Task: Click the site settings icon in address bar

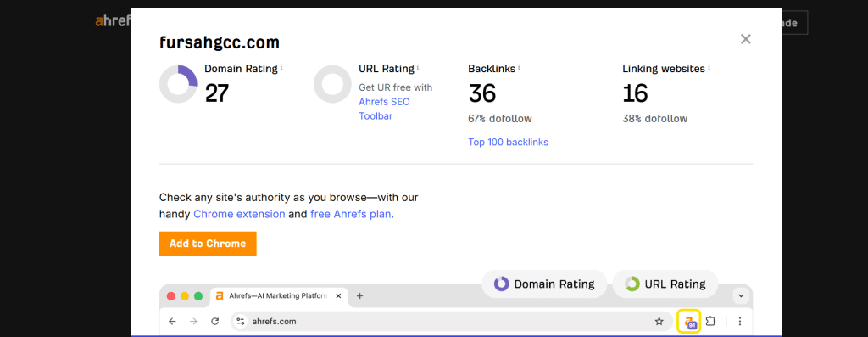Action: tap(240, 321)
